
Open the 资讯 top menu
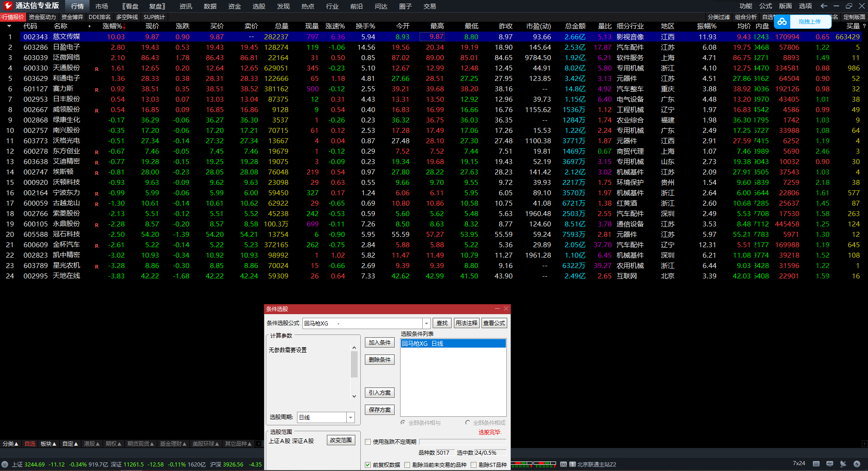coord(186,6)
